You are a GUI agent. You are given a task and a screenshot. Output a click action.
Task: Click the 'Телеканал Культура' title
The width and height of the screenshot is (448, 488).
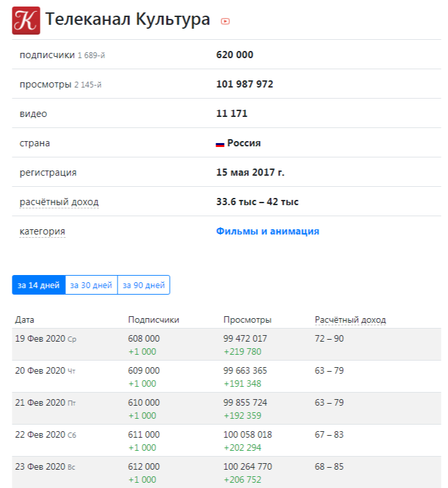pyautogui.click(x=127, y=20)
